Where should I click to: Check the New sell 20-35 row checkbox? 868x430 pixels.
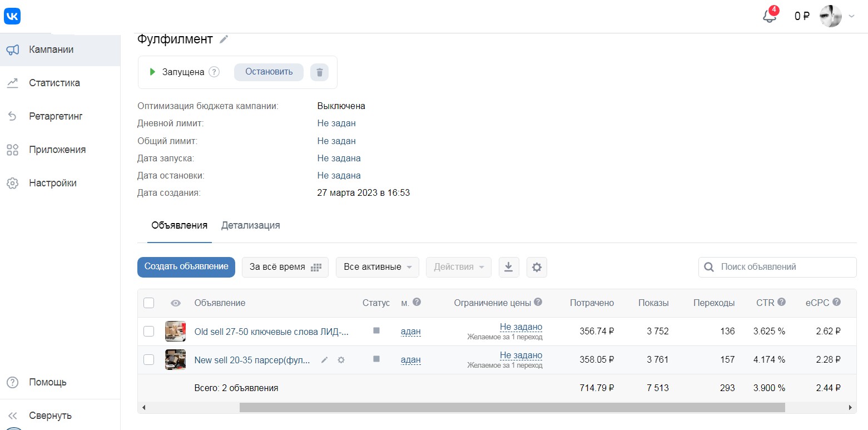pos(148,360)
